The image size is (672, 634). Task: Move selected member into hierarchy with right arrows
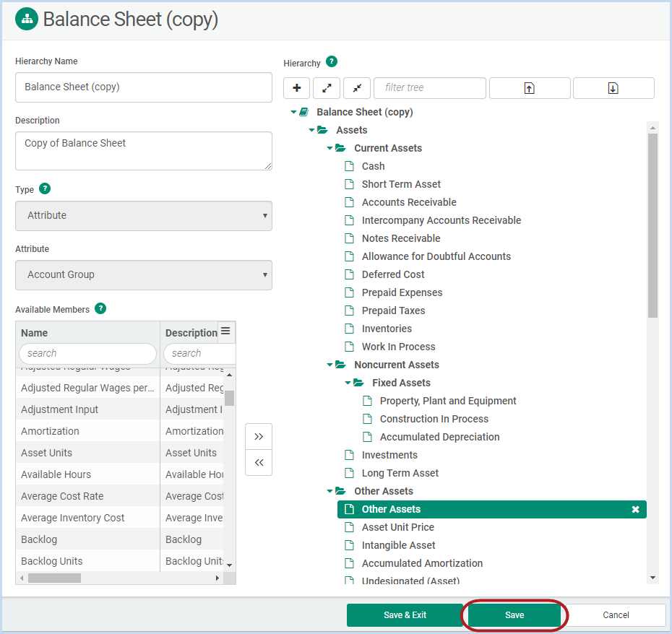(259, 437)
